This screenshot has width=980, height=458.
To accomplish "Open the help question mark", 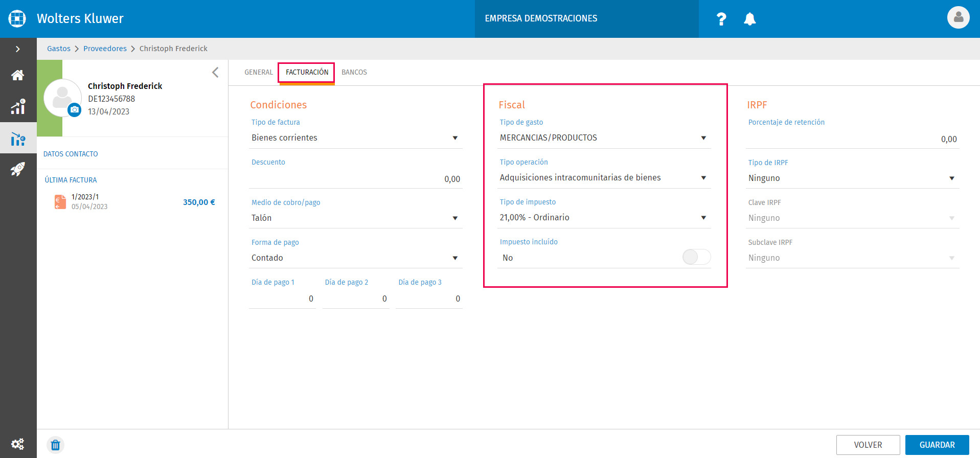I will (x=721, y=19).
